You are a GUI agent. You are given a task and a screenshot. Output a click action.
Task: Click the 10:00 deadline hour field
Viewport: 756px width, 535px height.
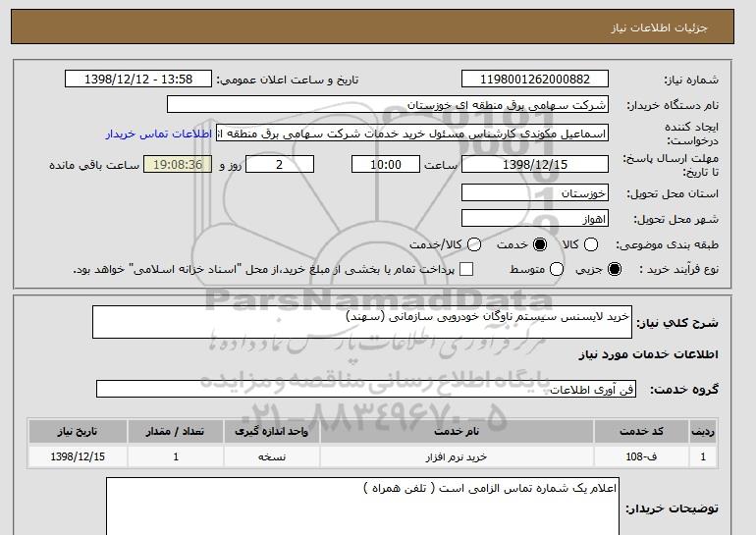pyautogui.click(x=386, y=164)
